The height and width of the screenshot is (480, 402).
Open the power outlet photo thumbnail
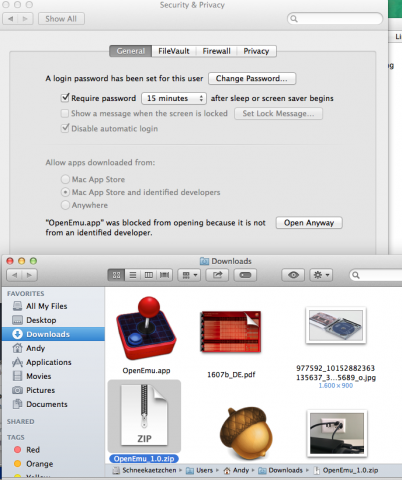337,433
